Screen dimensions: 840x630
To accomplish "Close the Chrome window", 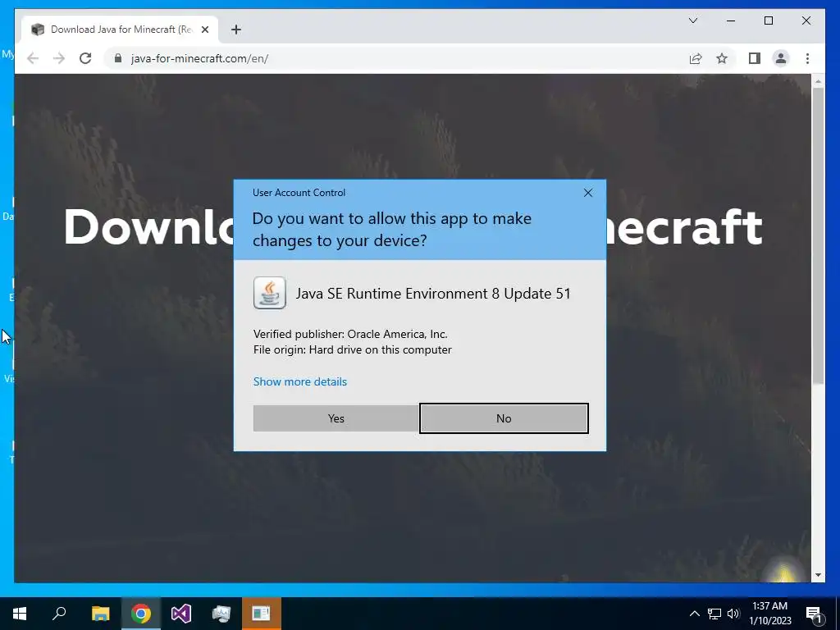I will pyautogui.click(x=806, y=21).
